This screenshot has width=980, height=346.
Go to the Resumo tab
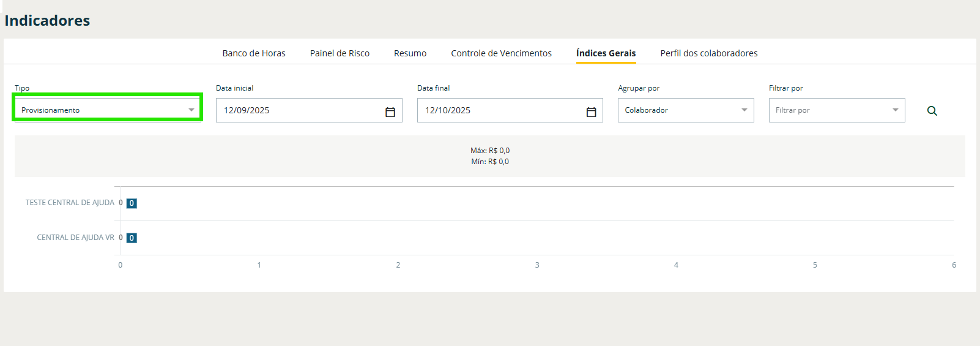pyautogui.click(x=410, y=53)
